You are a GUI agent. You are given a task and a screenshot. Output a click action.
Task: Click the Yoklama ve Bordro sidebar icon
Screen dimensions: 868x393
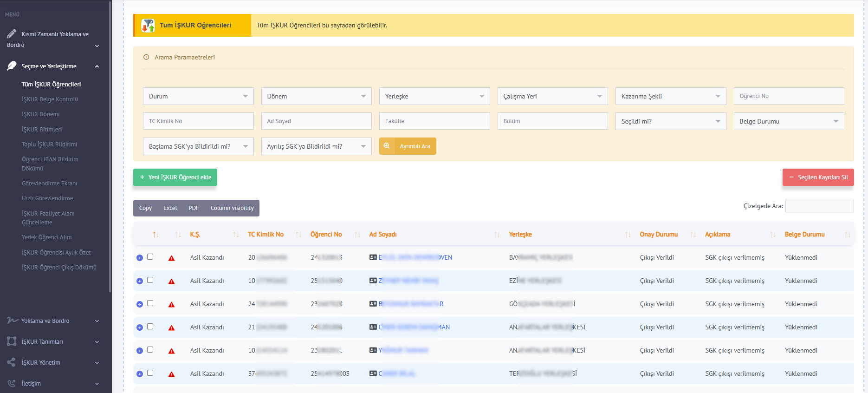click(x=12, y=321)
